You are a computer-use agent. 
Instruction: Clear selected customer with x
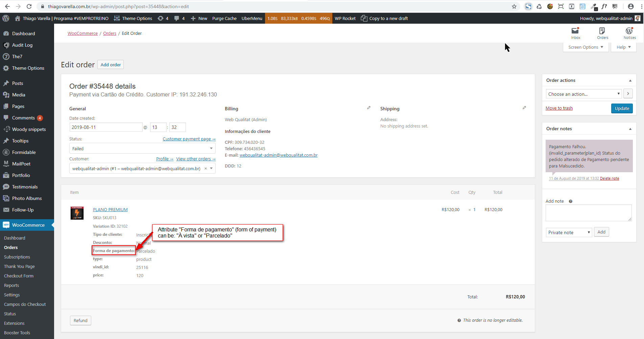[206, 168]
